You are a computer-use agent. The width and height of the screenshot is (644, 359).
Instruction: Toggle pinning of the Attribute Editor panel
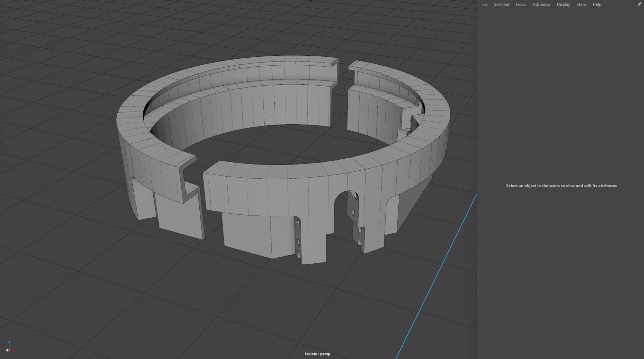[x=639, y=4]
